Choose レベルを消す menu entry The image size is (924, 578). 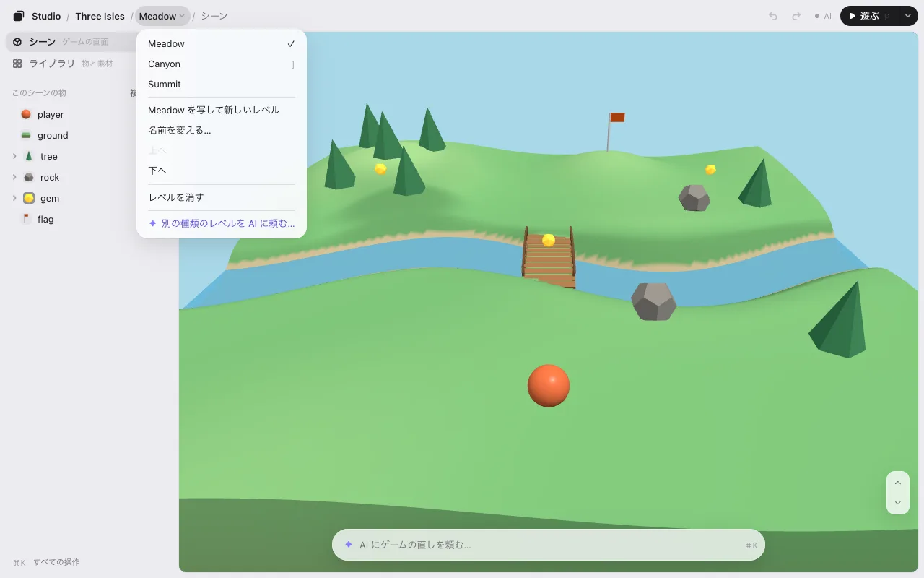point(222,197)
